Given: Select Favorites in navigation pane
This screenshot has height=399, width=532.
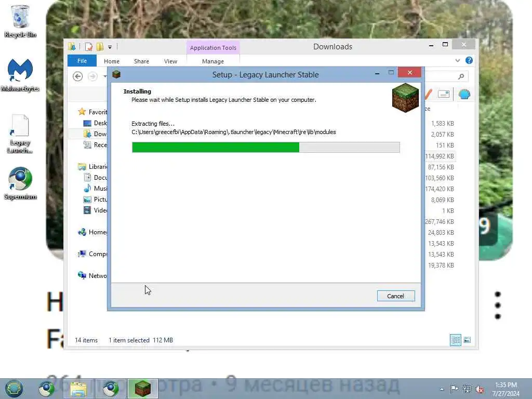Looking at the screenshot, I should point(92,112).
